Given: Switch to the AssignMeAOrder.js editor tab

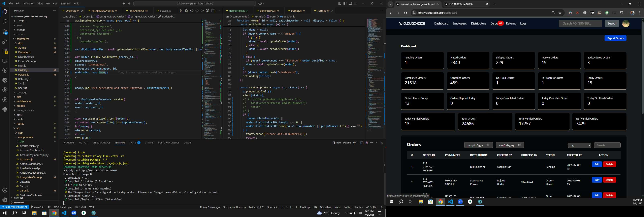Looking at the screenshot, I should pyautogui.click(x=104, y=11).
